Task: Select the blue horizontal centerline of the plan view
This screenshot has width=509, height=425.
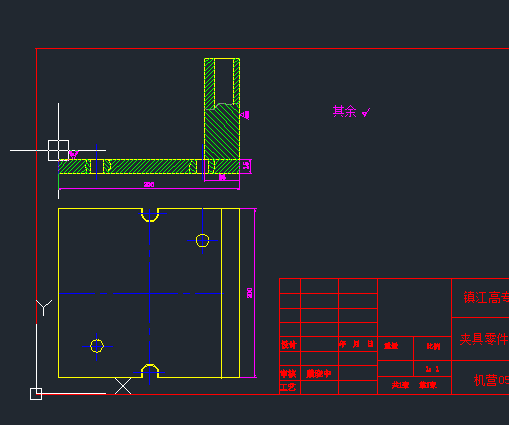Action: pos(140,294)
